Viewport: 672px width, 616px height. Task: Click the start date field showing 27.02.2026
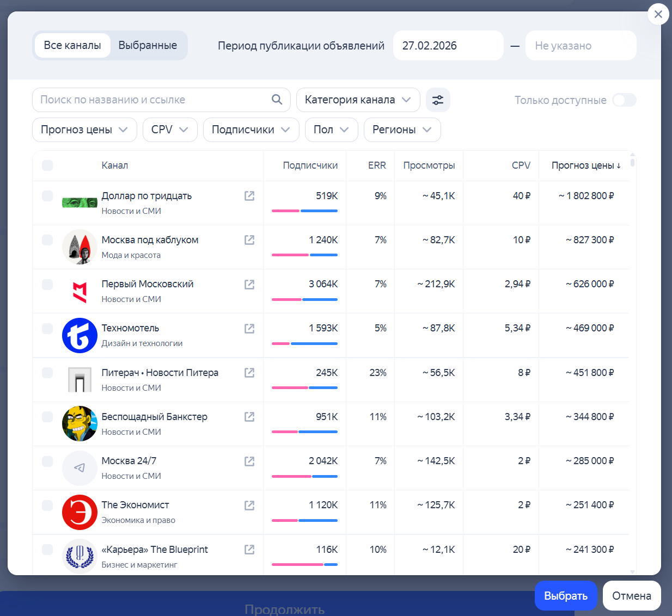click(x=448, y=45)
